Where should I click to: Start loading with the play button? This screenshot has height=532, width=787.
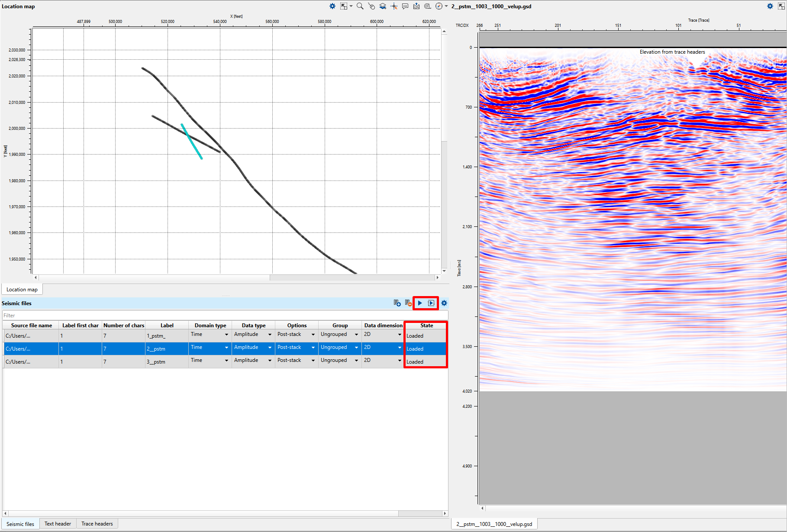(420, 303)
